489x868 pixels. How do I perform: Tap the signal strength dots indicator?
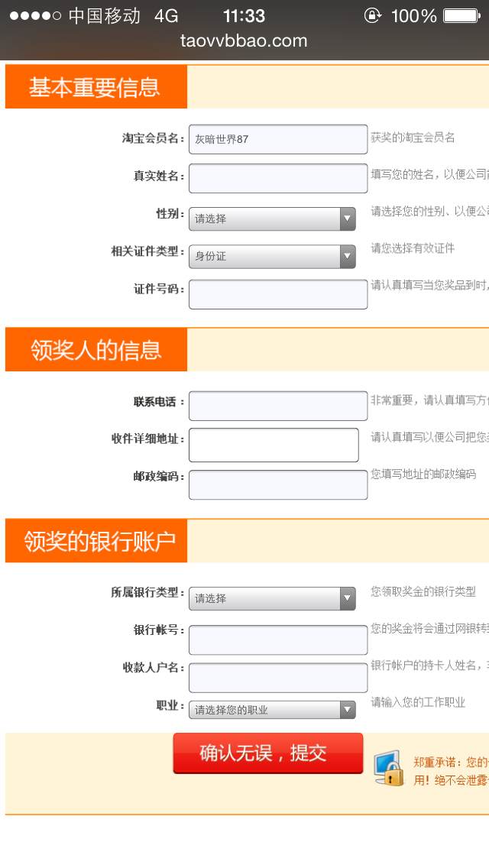(x=35, y=16)
